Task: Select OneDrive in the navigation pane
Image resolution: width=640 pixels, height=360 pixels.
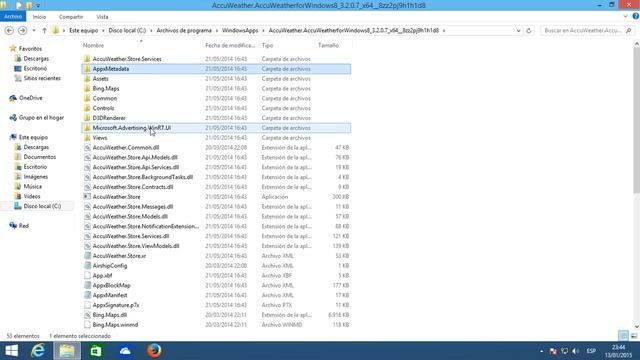Action: click(x=30, y=98)
